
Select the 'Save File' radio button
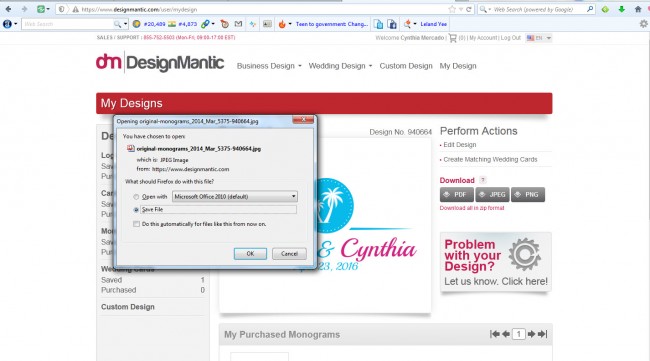(x=136, y=210)
